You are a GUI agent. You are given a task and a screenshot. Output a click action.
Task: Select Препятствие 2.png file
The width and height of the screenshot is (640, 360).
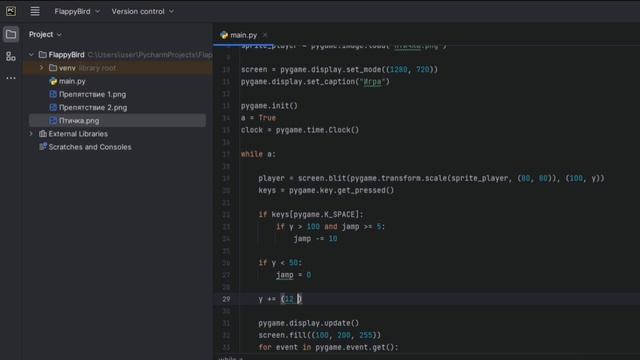(x=93, y=107)
